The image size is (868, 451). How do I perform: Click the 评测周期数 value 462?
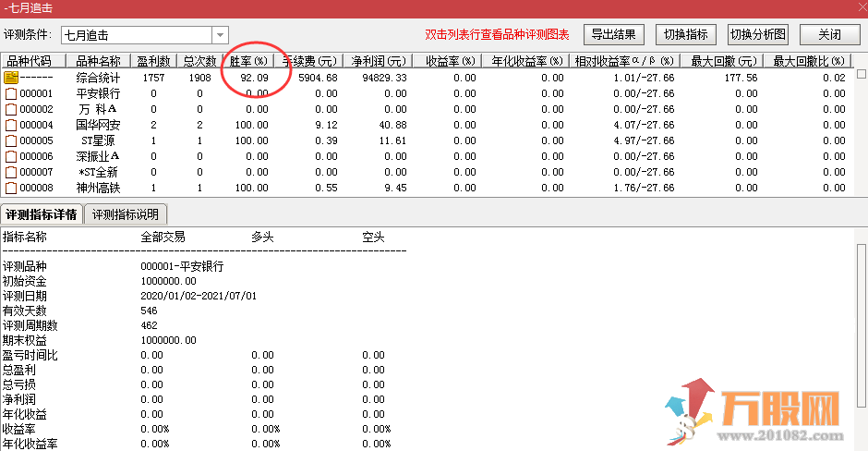pyautogui.click(x=149, y=325)
